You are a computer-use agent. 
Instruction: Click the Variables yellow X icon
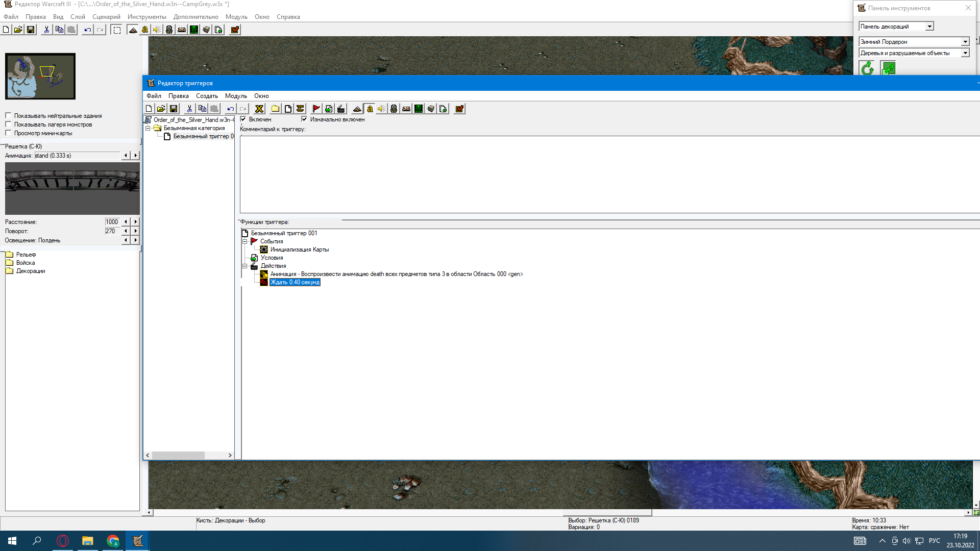pyautogui.click(x=259, y=109)
